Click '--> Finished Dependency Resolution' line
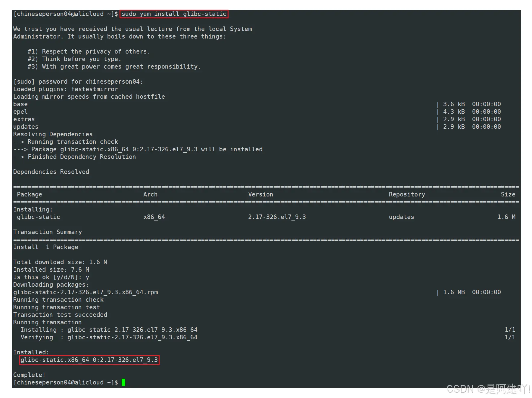This screenshot has width=532, height=398. pos(75,157)
